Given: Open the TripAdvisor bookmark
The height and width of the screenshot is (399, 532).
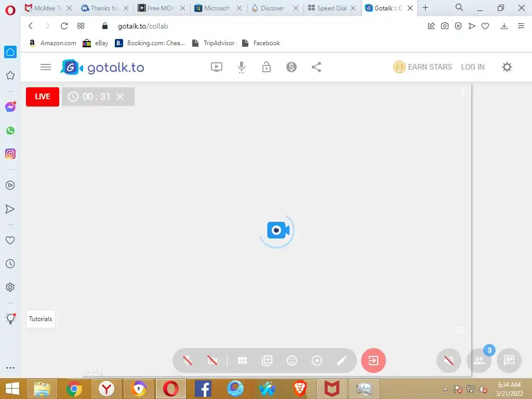Looking at the screenshot, I should click(213, 43).
